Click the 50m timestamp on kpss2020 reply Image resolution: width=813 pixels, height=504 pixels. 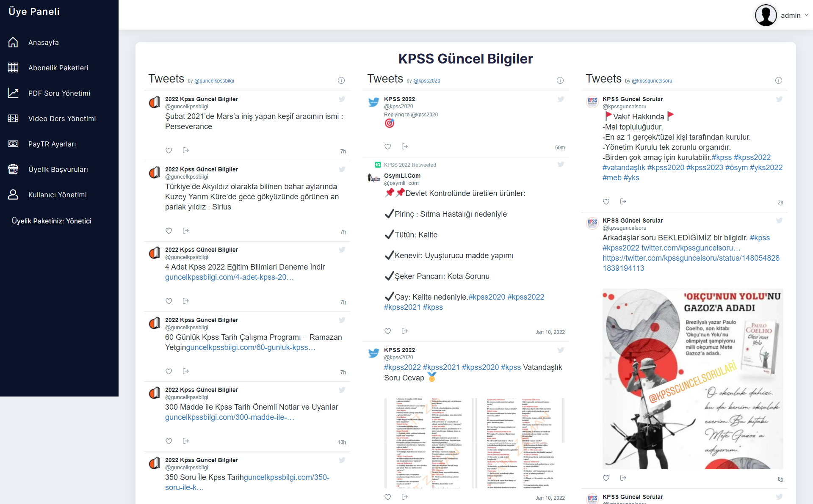pos(560,148)
